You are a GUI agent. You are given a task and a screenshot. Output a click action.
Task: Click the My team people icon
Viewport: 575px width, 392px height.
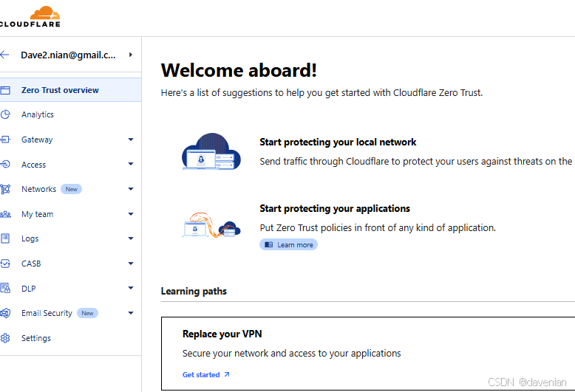(5, 214)
